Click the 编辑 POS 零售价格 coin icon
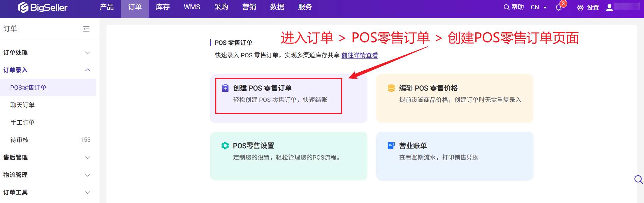 point(391,88)
